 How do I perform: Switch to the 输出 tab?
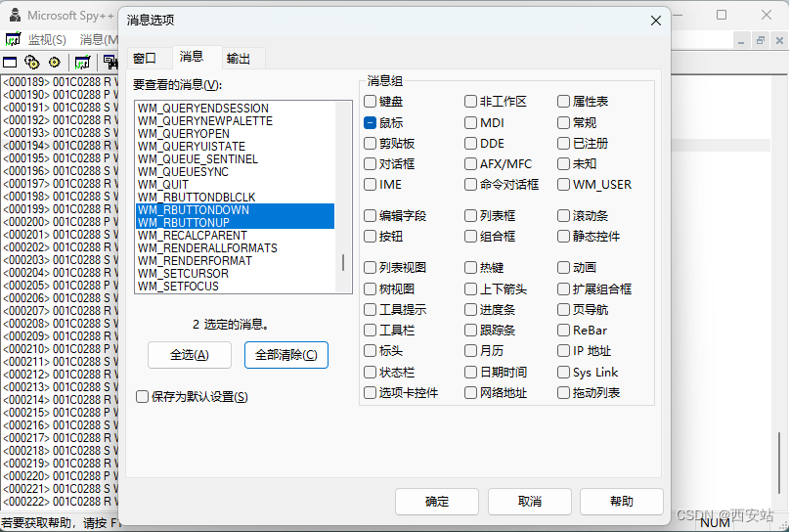(239, 59)
